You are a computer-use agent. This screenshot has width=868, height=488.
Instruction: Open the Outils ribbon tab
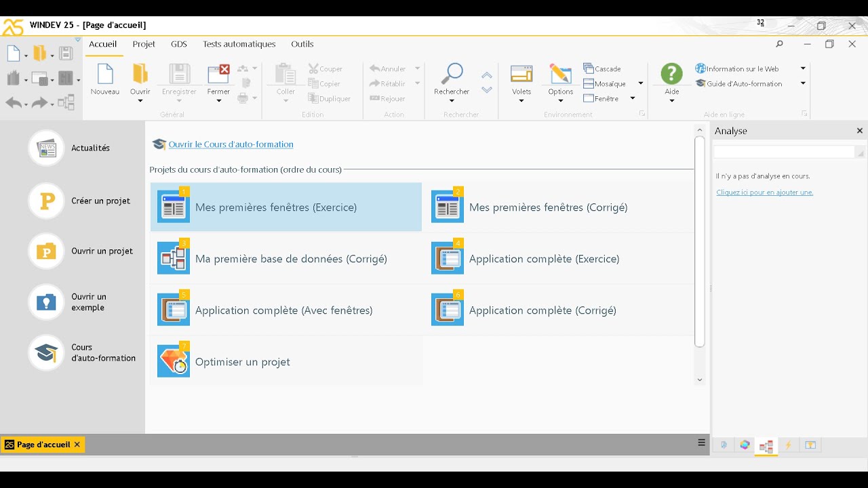[x=302, y=44]
